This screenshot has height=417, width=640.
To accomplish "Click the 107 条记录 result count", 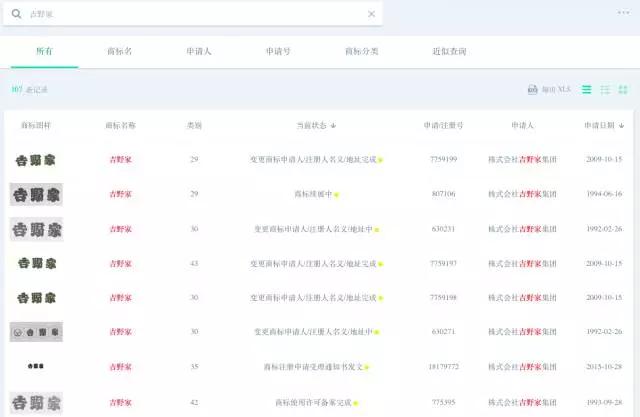I will (29, 89).
